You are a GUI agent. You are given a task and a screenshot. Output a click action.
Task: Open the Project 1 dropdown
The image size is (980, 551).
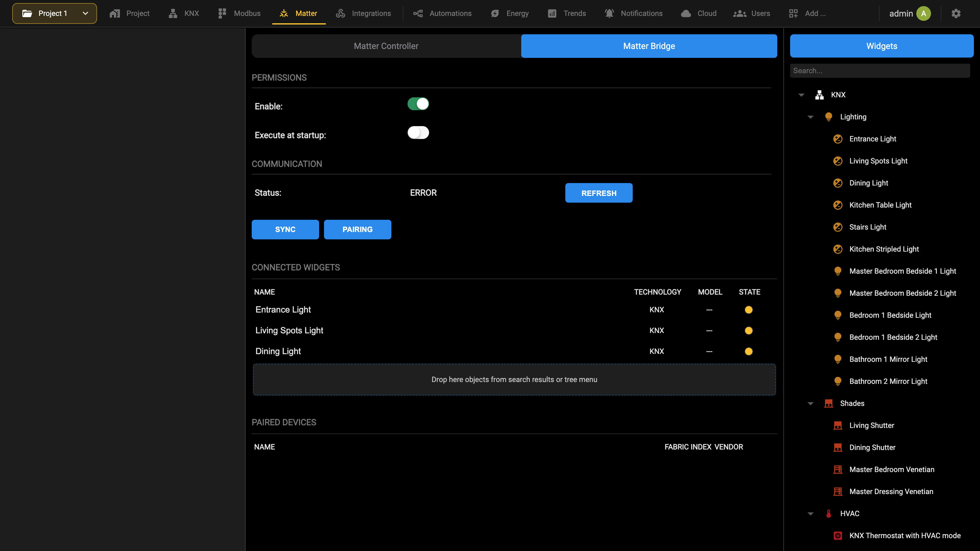tap(55, 13)
